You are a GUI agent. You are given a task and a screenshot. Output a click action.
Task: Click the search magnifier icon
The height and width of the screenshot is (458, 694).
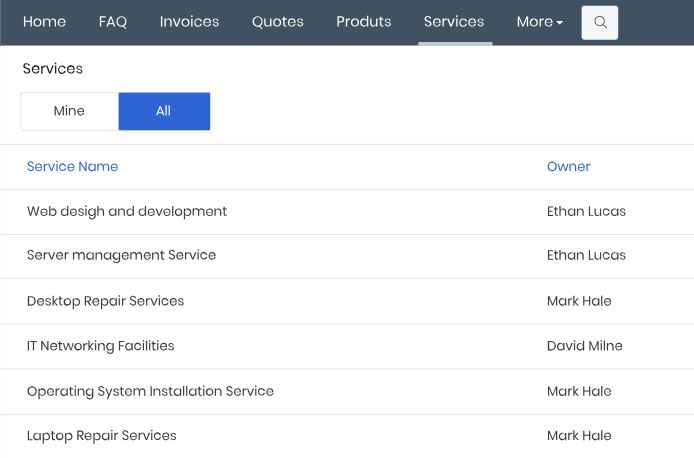coord(600,22)
